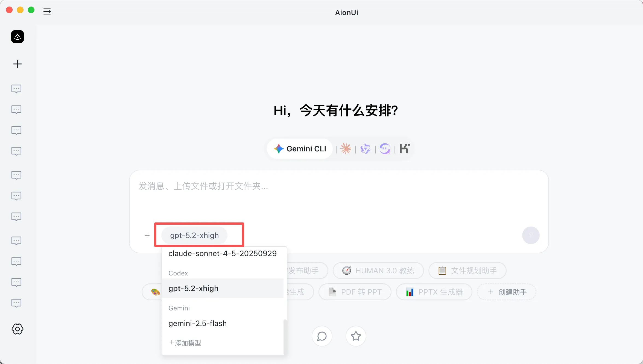This screenshot has width=643, height=364.
Task: Open the HUMAN 3.0 教练 assistant
Action: (378, 270)
